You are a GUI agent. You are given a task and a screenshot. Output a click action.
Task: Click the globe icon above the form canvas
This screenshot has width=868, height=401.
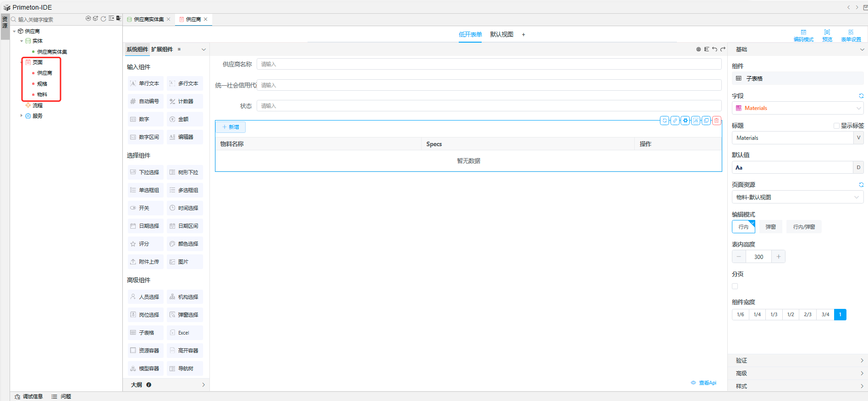point(698,49)
